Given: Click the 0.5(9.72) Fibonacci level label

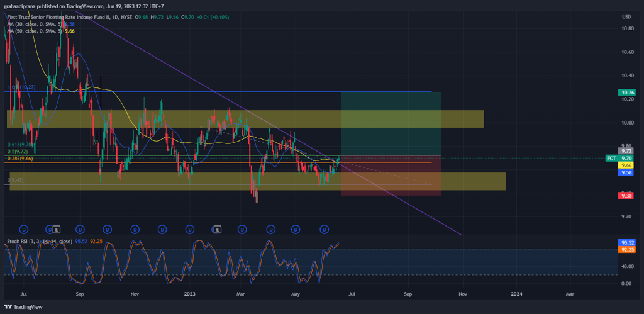Looking at the screenshot, I should pos(18,152).
